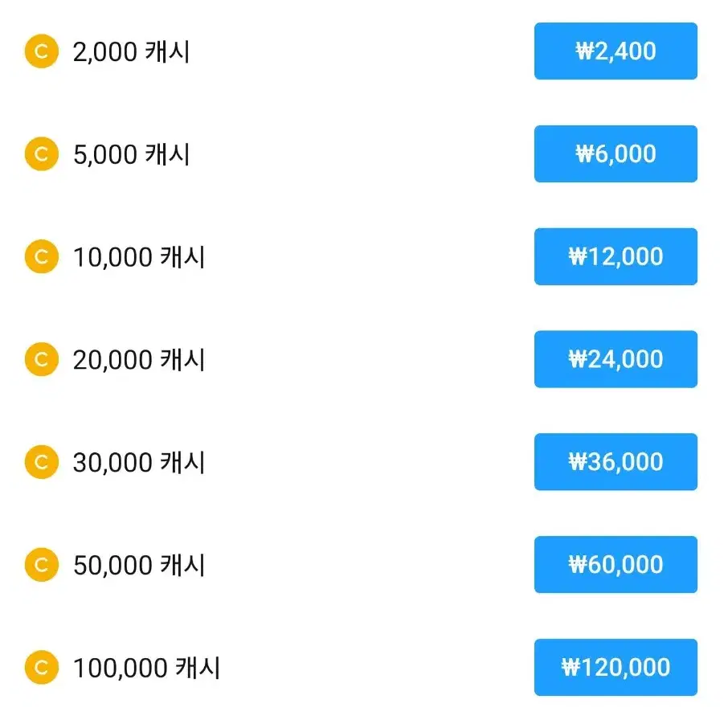Click the coin icon beside 5,000 캐시
Screen dimensions: 728x728
click(41, 153)
